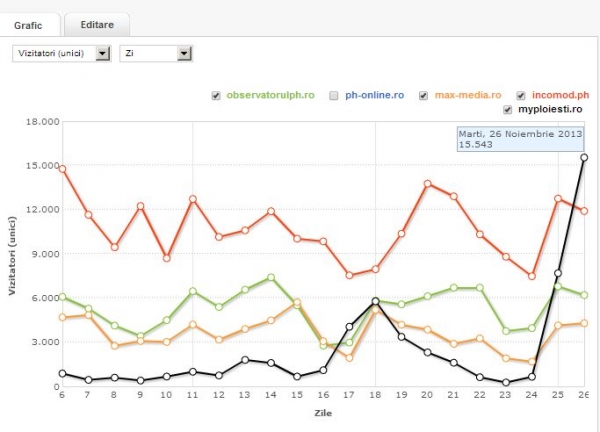The height and width of the screenshot is (432, 600).
Task: Select the red incomod.ph point at day 6
Action: point(62,169)
